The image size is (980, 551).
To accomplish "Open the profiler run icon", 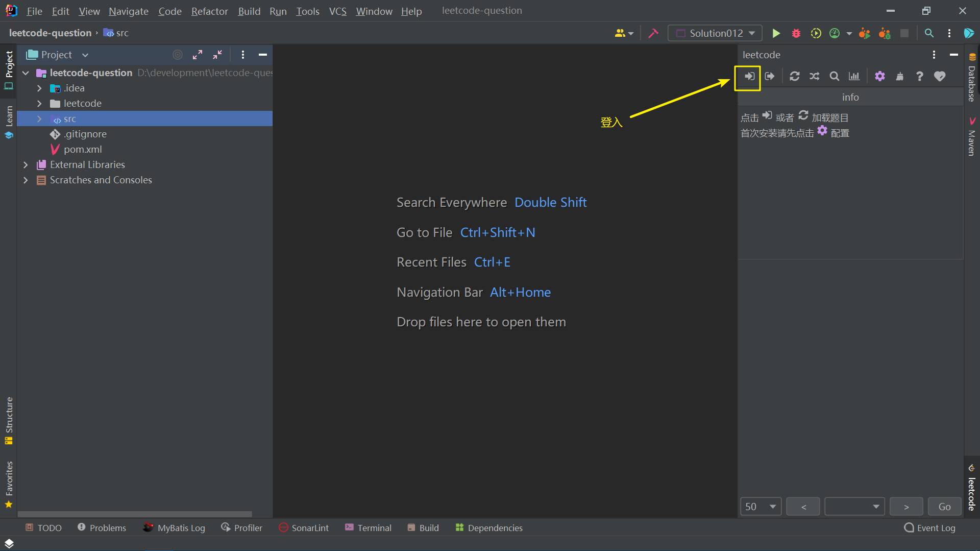I will (x=835, y=33).
